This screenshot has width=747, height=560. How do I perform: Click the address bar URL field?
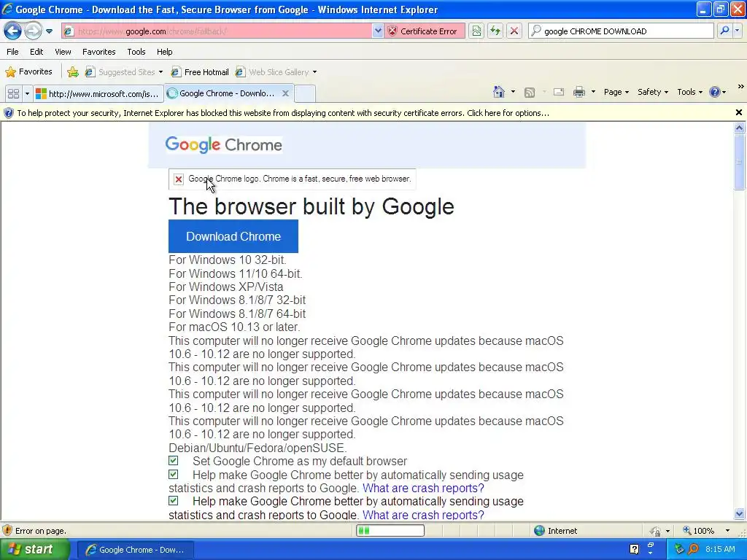pos(217,31)
